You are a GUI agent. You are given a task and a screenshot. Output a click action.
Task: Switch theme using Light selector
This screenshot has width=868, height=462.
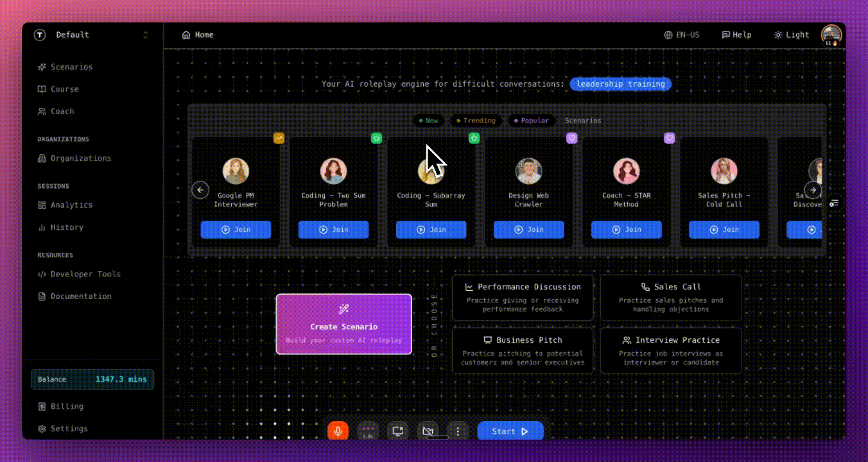click(x=792, y=35)
